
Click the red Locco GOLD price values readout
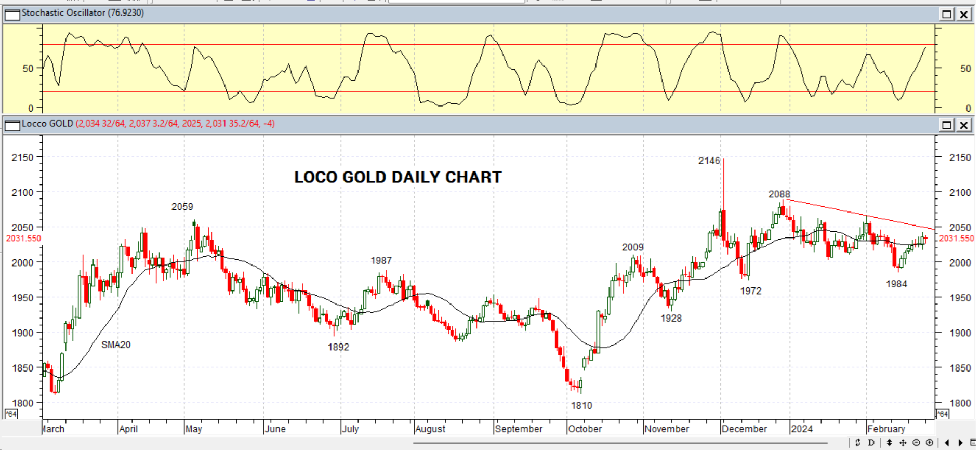[x=175, y=124]
